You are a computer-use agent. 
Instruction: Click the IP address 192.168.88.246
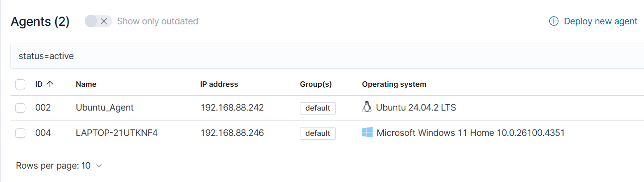pyautogui.click(x=232, y=133)
